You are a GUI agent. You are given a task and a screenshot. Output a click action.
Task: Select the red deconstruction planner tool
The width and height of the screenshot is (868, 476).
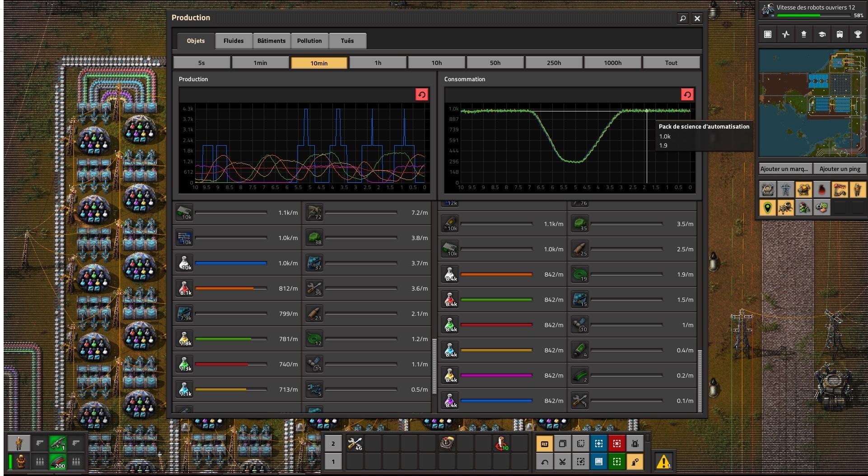point(616,444)
